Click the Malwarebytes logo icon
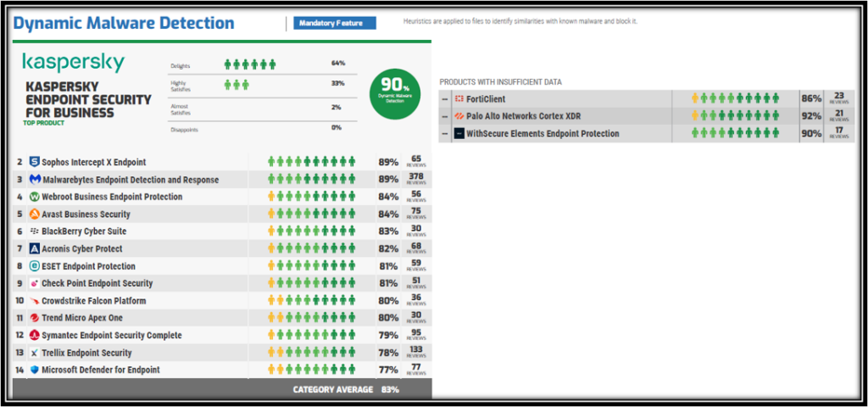 (x=35, y=180)
